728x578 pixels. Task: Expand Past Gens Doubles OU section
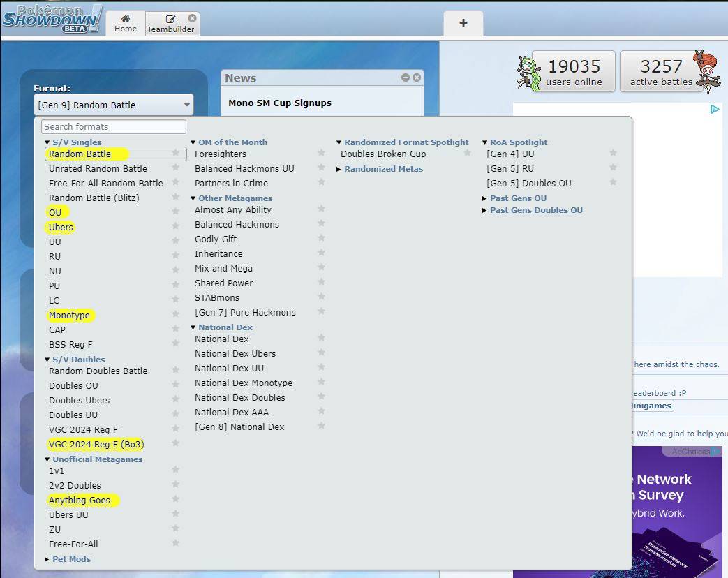click(x=535, y=210)
